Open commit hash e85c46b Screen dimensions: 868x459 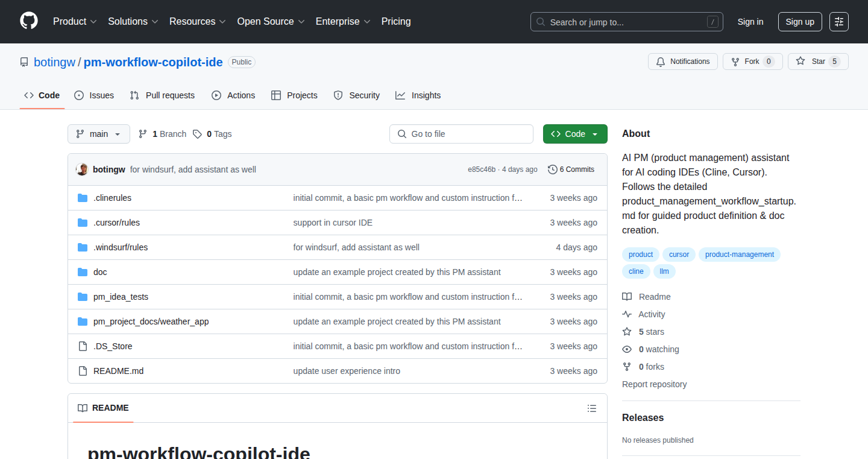coord(482,169)
